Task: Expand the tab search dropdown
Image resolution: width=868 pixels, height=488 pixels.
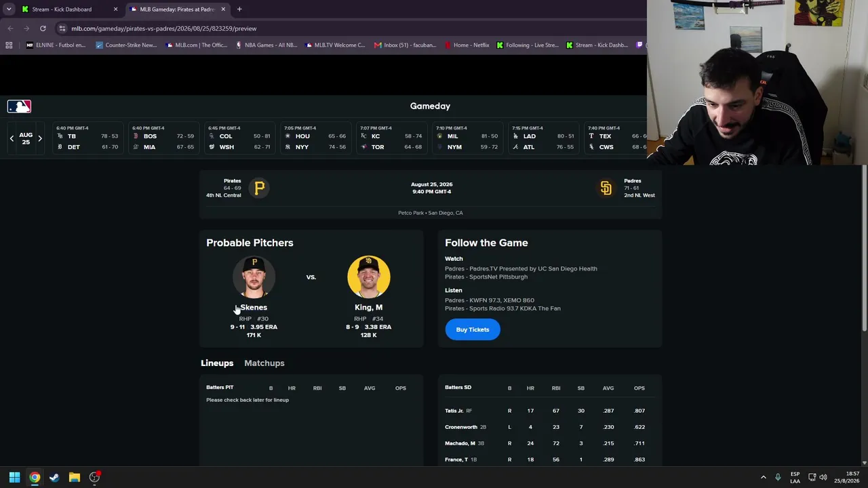Action: coord(9,9)
